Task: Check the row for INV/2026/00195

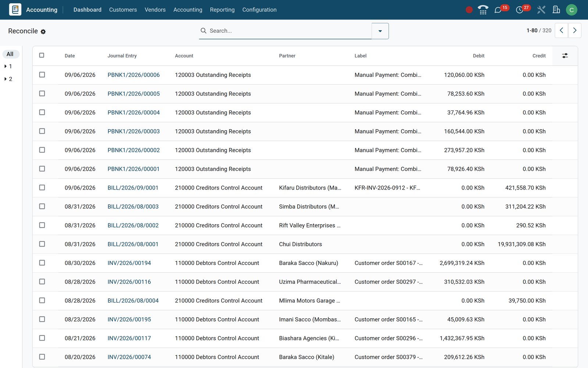Action: 42,319
